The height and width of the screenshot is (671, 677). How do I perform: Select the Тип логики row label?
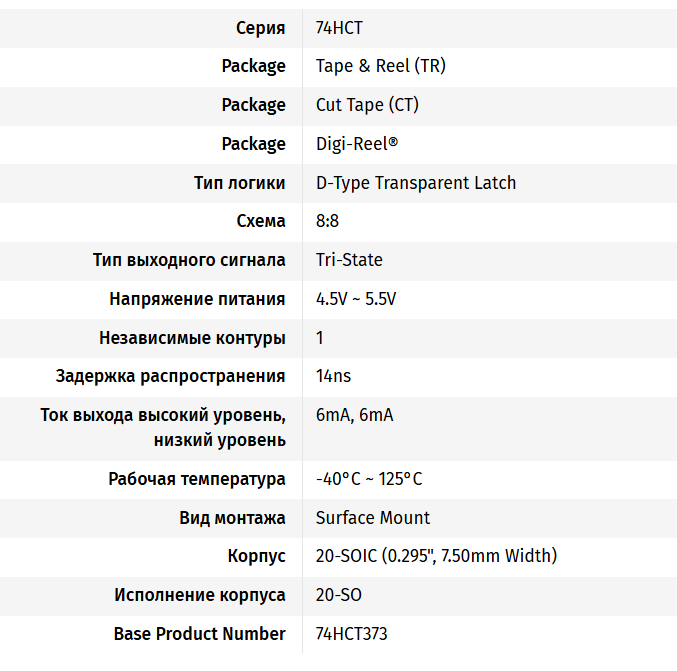(239, 183)
